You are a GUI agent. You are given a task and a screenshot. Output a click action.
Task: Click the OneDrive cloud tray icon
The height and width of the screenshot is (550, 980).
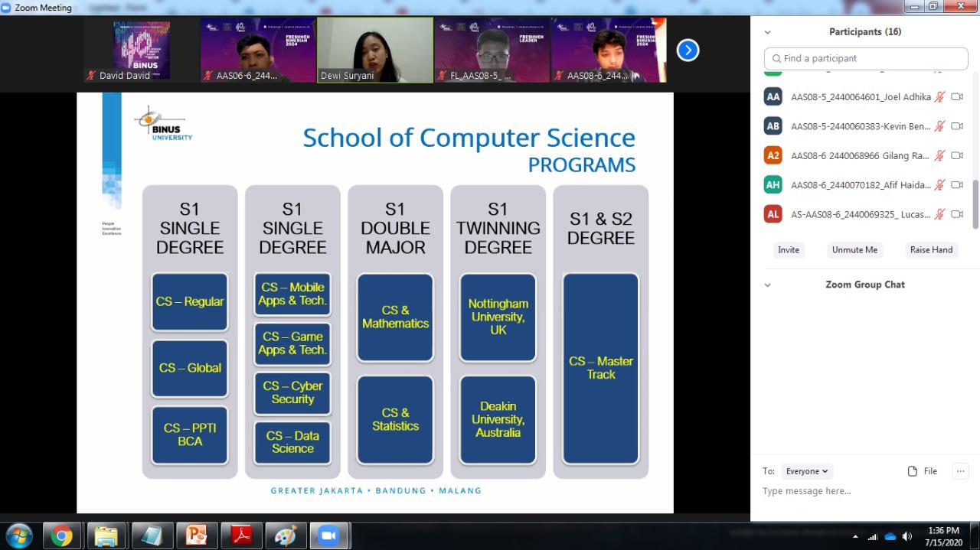click(890, 536)
